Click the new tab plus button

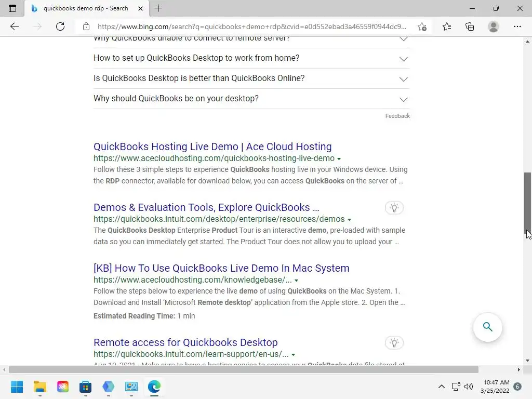point(158,8)
